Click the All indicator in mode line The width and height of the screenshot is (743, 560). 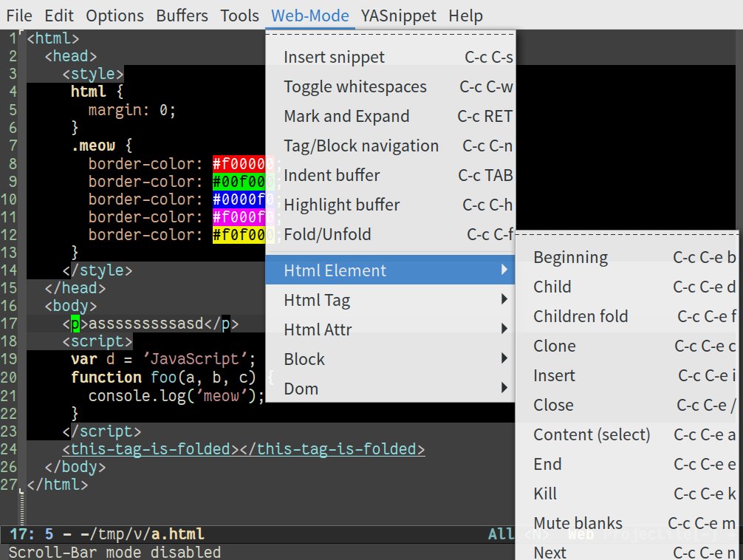(x=501, y=534)
